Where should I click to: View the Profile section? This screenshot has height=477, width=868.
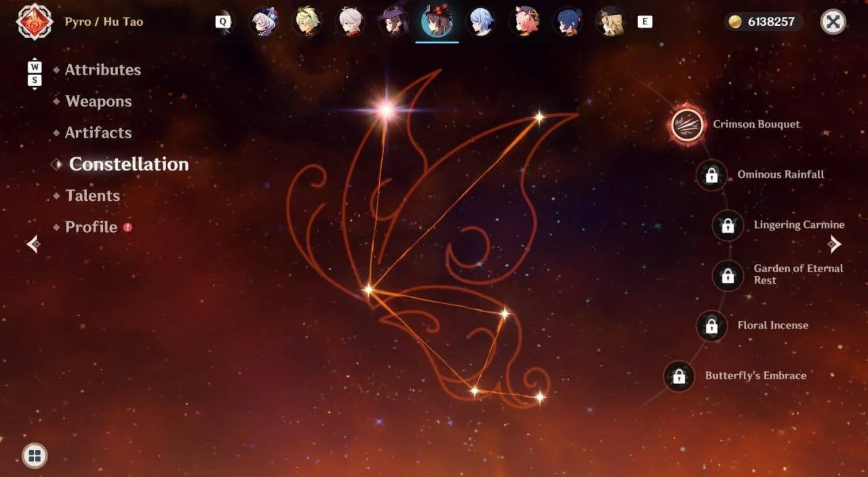tap(92, 227)
